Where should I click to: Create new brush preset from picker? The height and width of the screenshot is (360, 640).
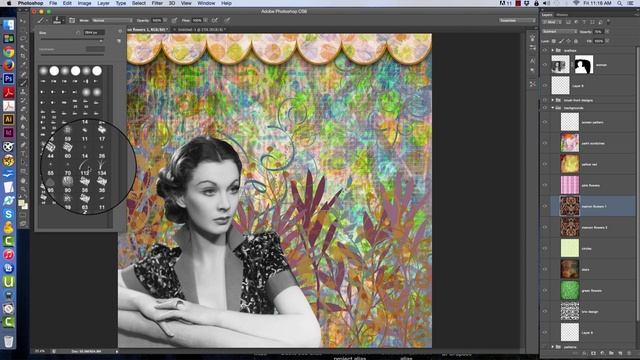(x=119, y=41)
